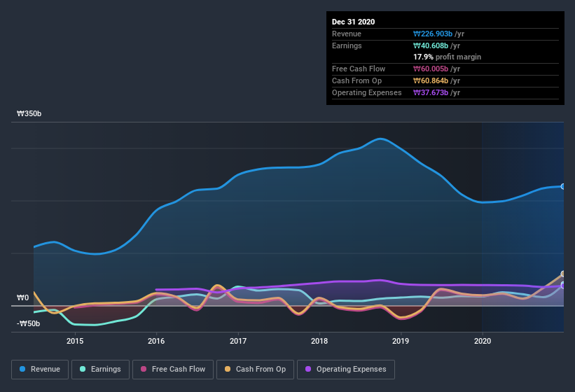Click the ₩40.608b Earnings value in tooltip
The image size is (575, 392).
coord(431,45)
